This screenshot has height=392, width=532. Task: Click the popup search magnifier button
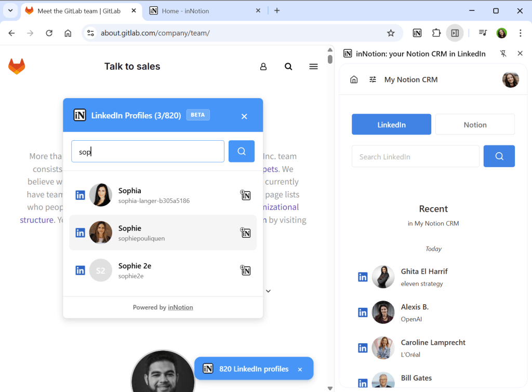point(241,151)
